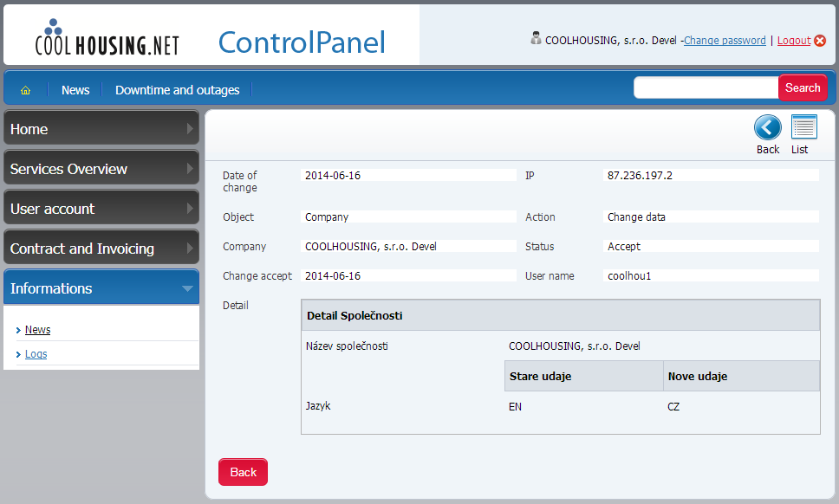This screenshot has height=504, width=839.
Task: Click the red logout X icon
Action: pos(820,41)
